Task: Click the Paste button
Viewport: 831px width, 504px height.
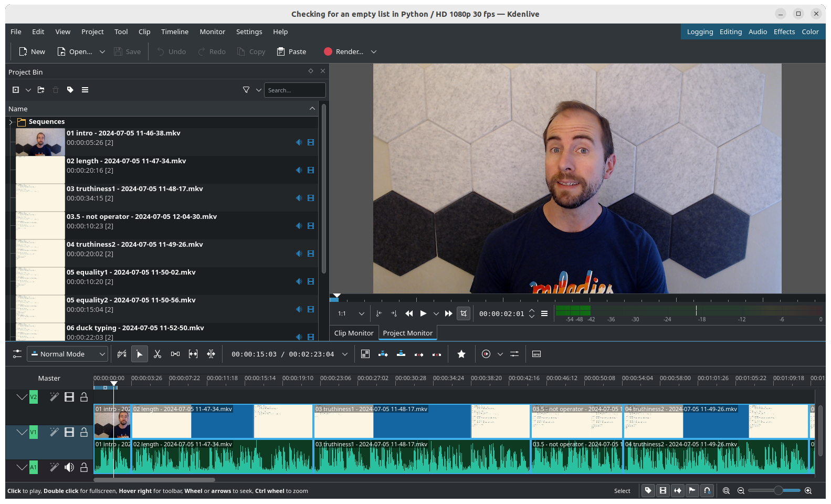Action: tap(291, 51)
